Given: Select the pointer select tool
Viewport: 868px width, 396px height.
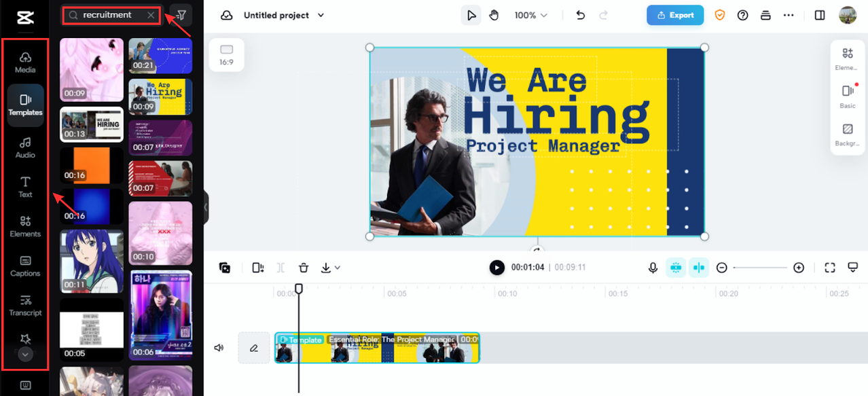Looking at the screenshot, I should tap(471, 15).
